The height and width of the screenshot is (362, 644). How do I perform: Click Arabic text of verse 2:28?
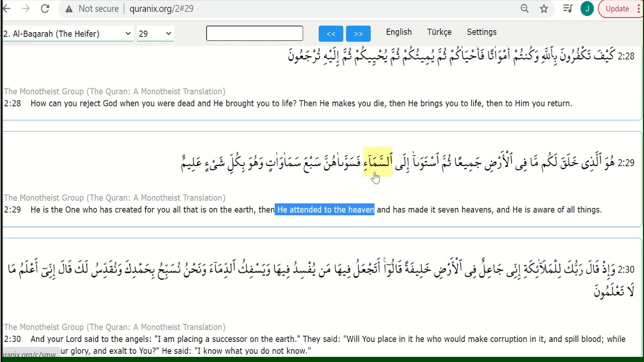click(x=451, y=55)
